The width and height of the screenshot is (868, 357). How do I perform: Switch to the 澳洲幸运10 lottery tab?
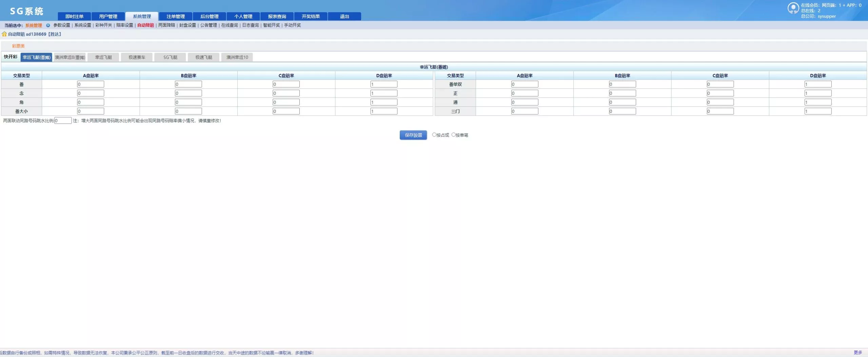point(237,57)
